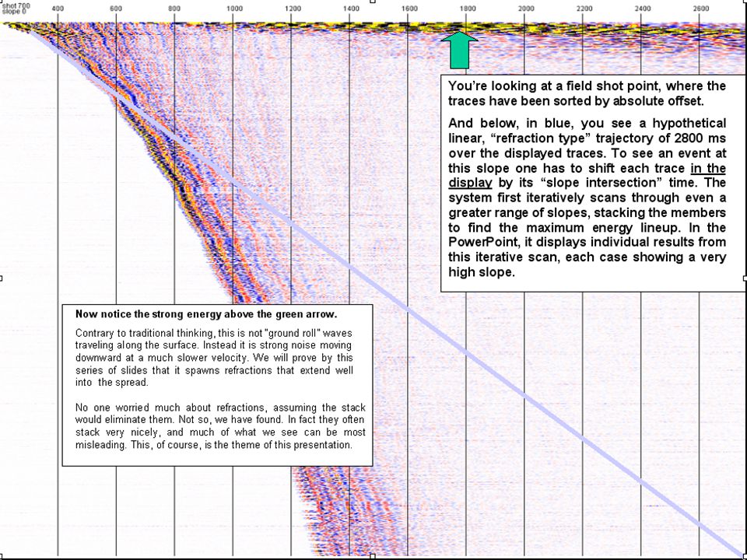Screen dimensions: 747x560
Task: Click the offset axis label 1400
Action: [351, 9]
